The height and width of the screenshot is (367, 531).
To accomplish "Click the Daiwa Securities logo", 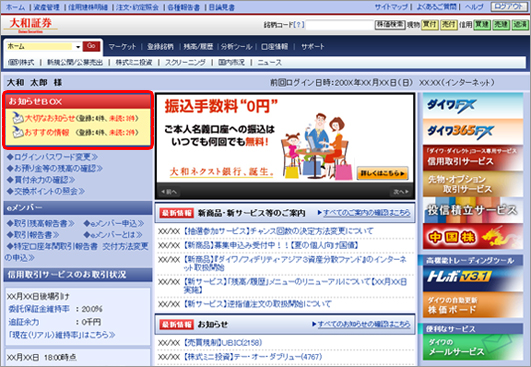I will (x=30, y=25).
